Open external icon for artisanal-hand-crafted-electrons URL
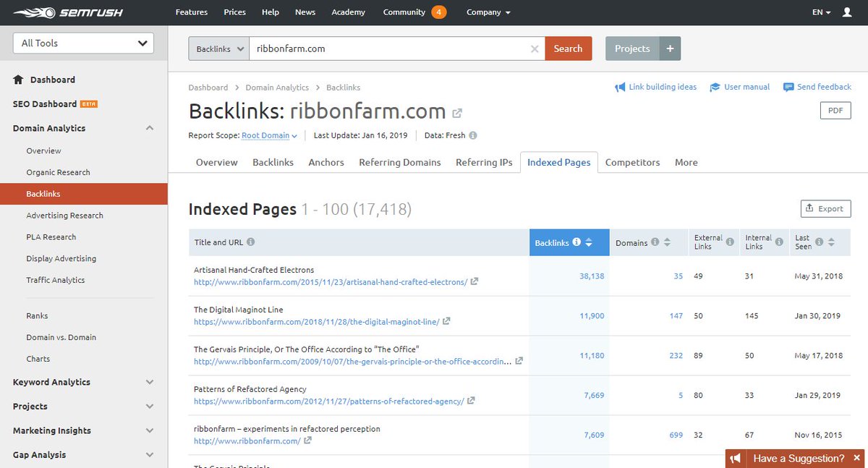The image size is (868, 468). point(475,281)
